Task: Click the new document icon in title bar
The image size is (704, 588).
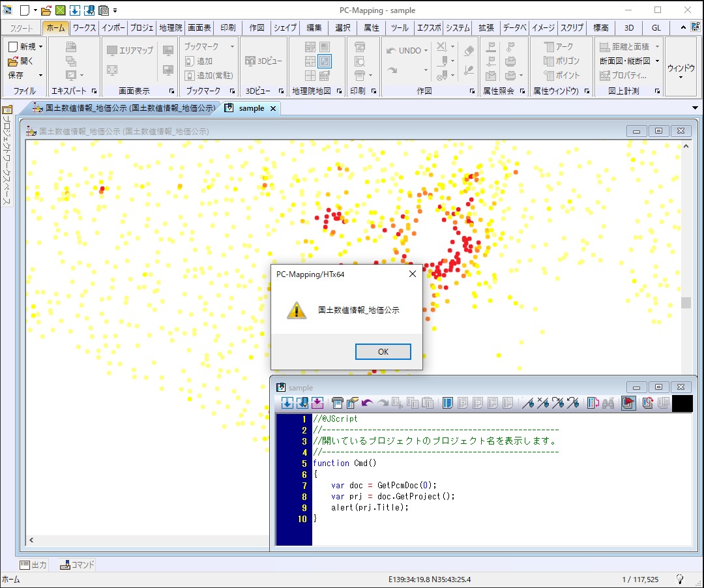Action: click(x=25, y=10)
